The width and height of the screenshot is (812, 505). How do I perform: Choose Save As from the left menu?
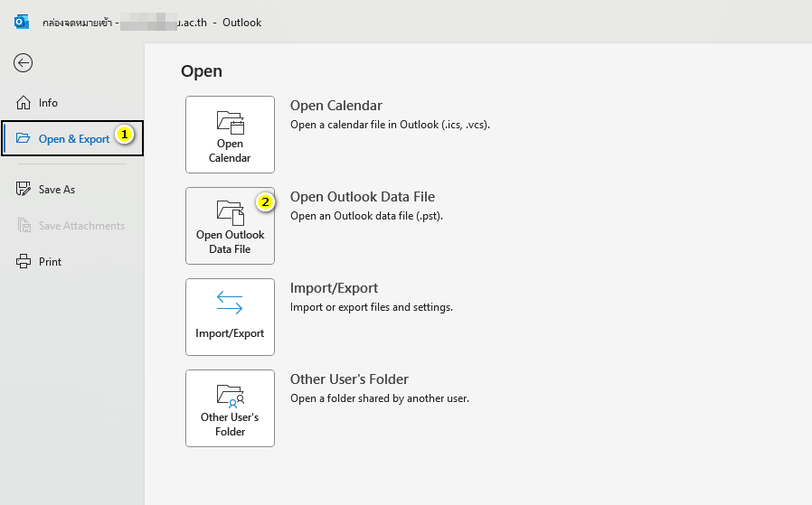56,190
